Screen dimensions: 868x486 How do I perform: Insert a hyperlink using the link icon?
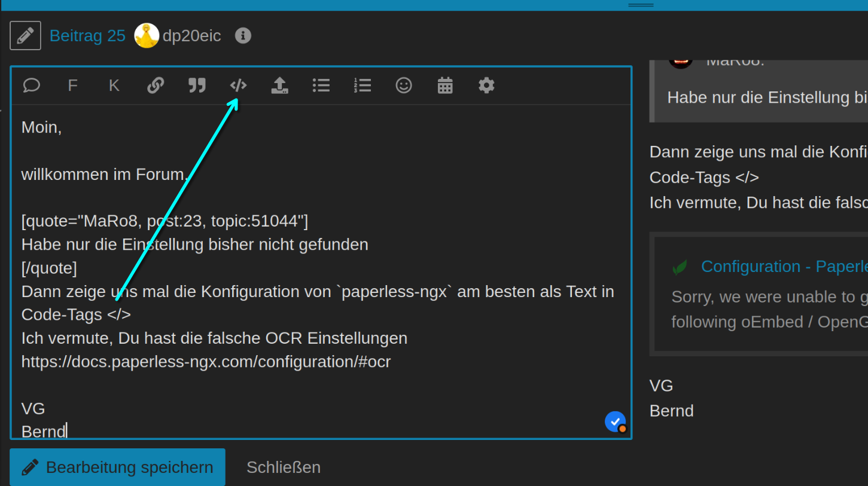[x=156, y=85]
